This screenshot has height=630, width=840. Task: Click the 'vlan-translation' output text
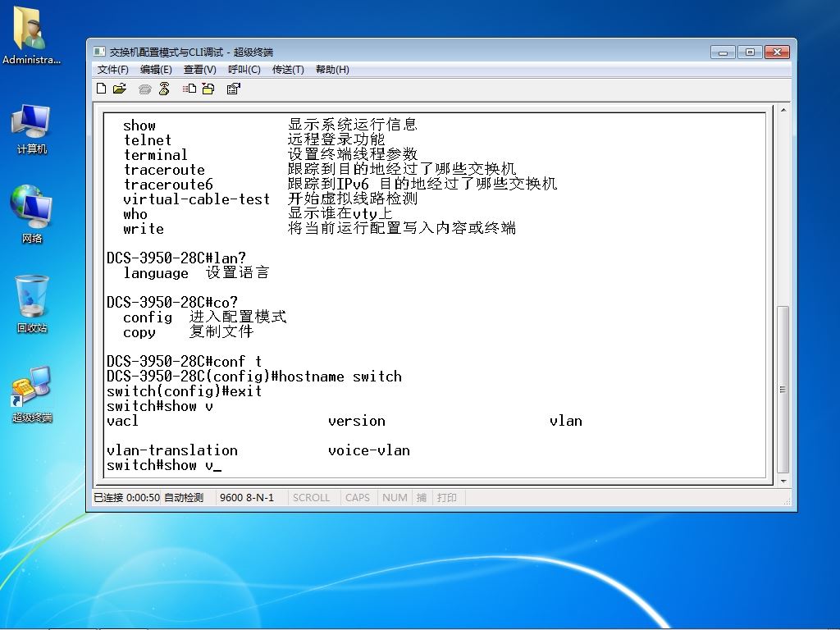(172, 450)
